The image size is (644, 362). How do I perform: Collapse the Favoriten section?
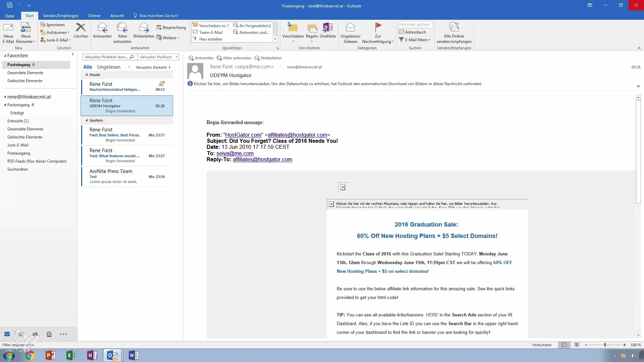click(5, 56)
